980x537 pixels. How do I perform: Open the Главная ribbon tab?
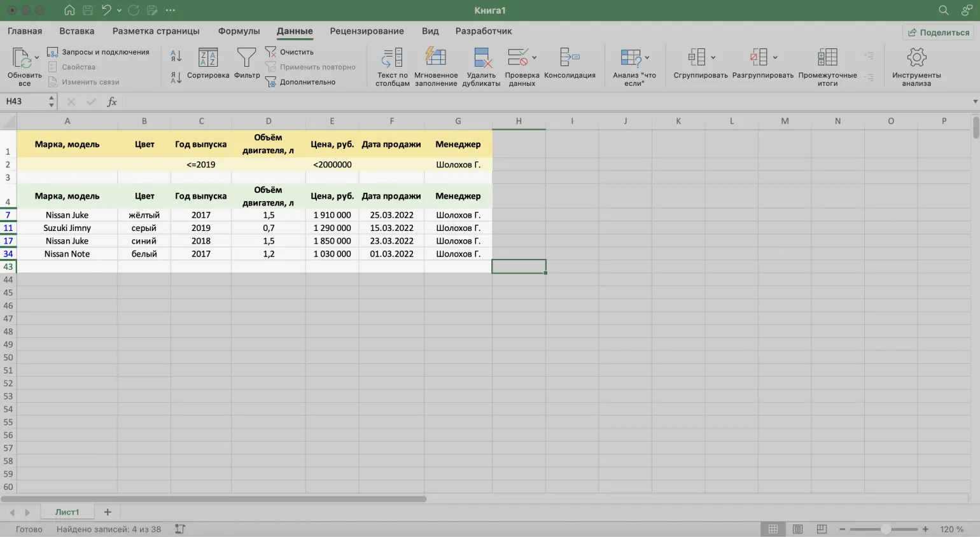[25, 31]
